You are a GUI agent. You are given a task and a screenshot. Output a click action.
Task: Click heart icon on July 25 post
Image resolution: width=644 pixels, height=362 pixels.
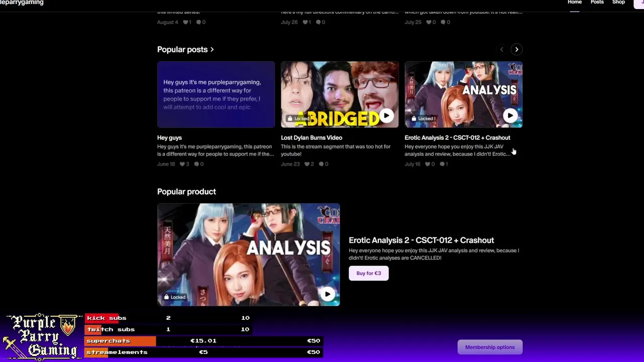pos(428,22)
